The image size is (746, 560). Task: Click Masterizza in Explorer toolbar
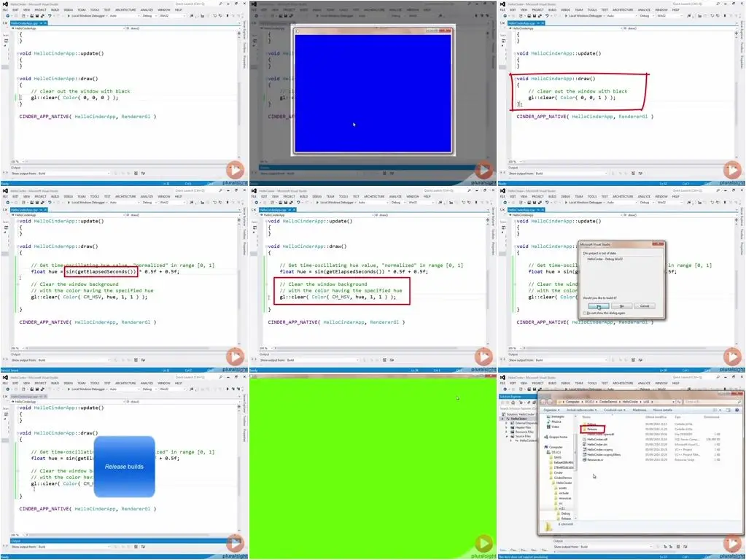(x=640, y=410)
